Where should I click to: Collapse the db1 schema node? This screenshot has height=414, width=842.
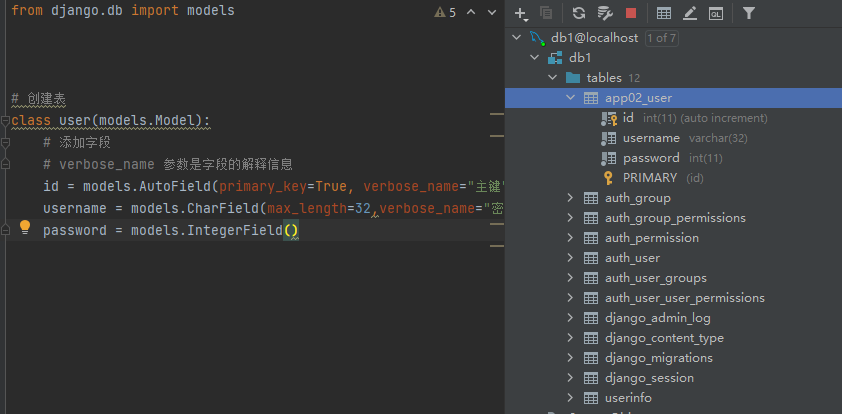tap(534, 58)
